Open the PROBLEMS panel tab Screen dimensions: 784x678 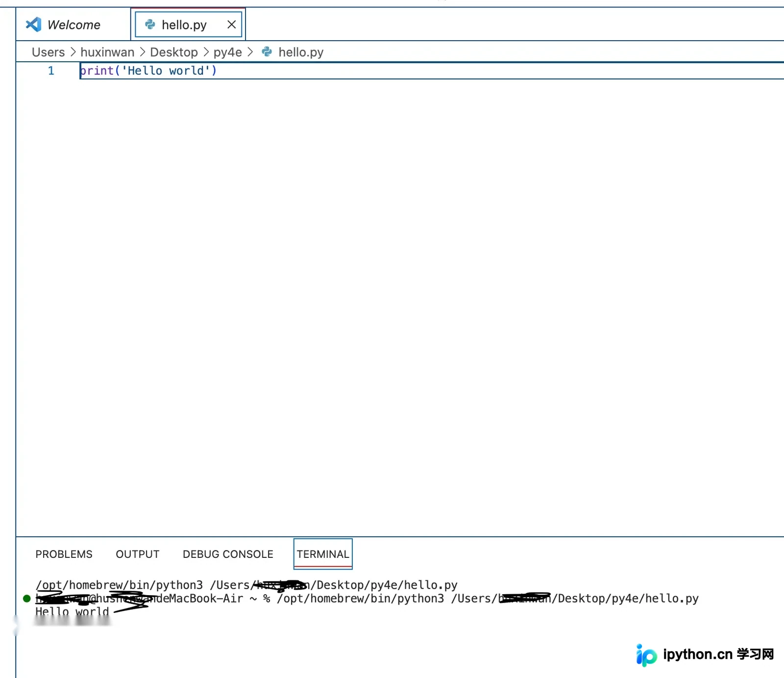point(64,554)
